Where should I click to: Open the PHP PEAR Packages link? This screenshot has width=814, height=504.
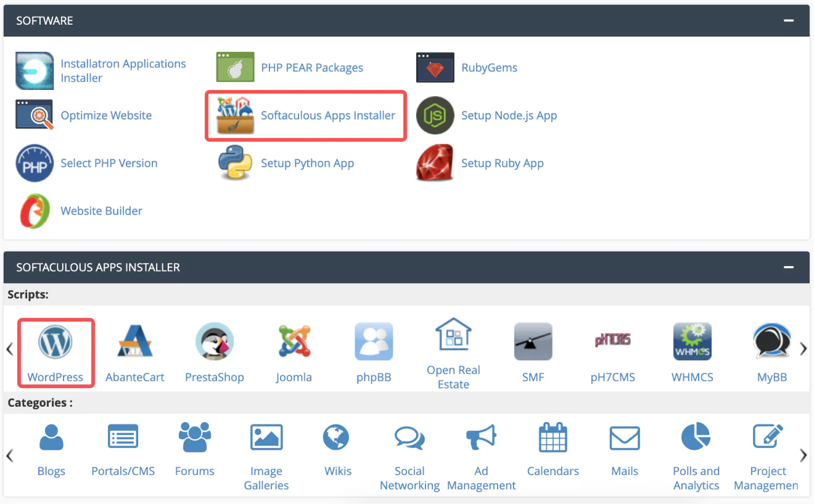312,68
